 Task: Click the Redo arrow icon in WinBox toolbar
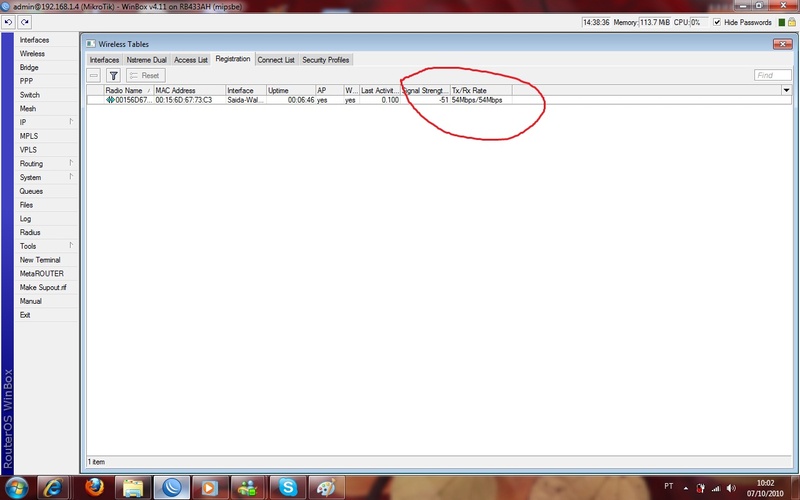24,22
